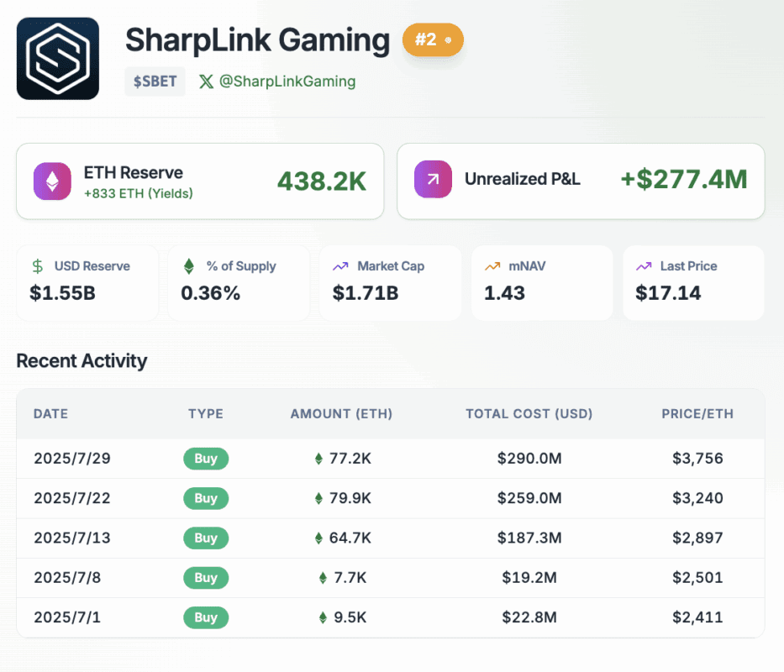Screen dimensions: 784x672
Task: Click the SharpLink Gaming logo
Action: point(57,59)
